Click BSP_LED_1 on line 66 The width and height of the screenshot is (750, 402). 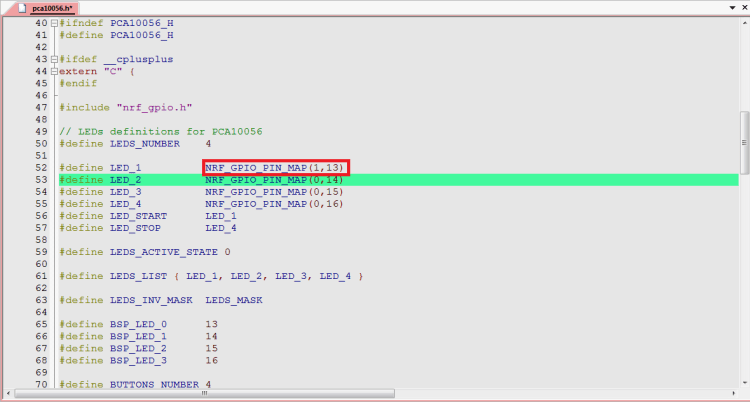coord(138,336)
